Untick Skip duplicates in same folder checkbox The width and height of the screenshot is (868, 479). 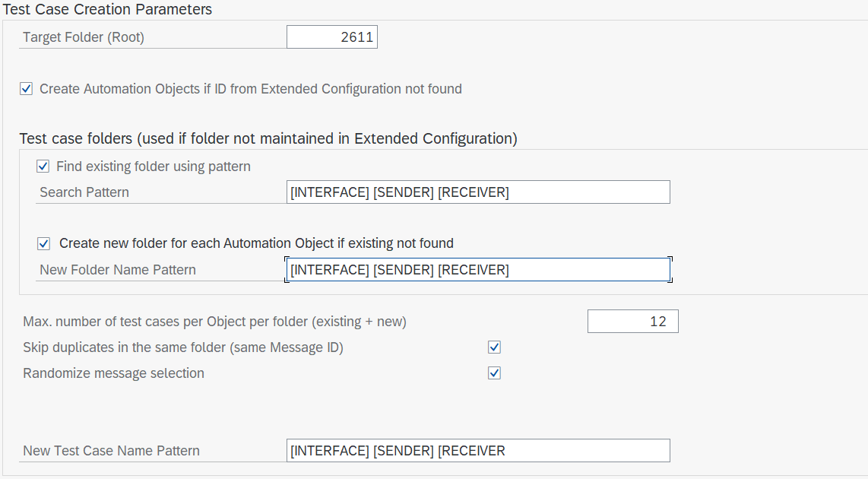point(495,347)
